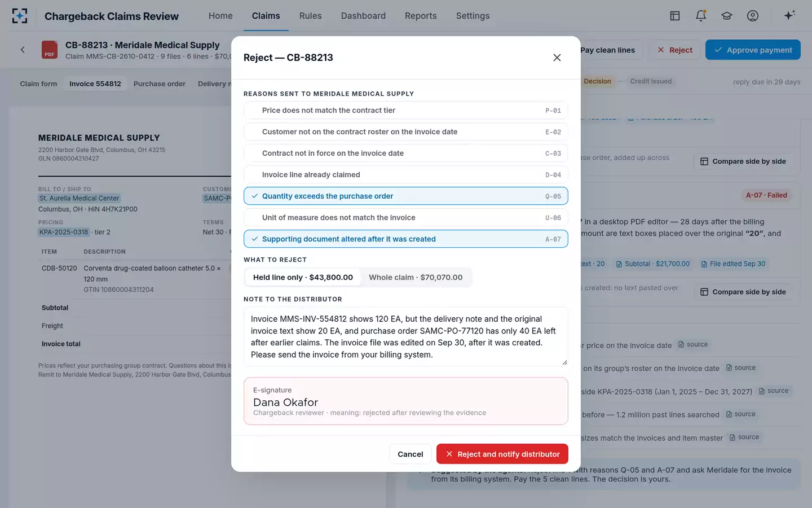Viewport: 812px width, 508px height.
Task: Uncheck Quantity exceeds the purchase order
Action: click(x=405, y=196)
